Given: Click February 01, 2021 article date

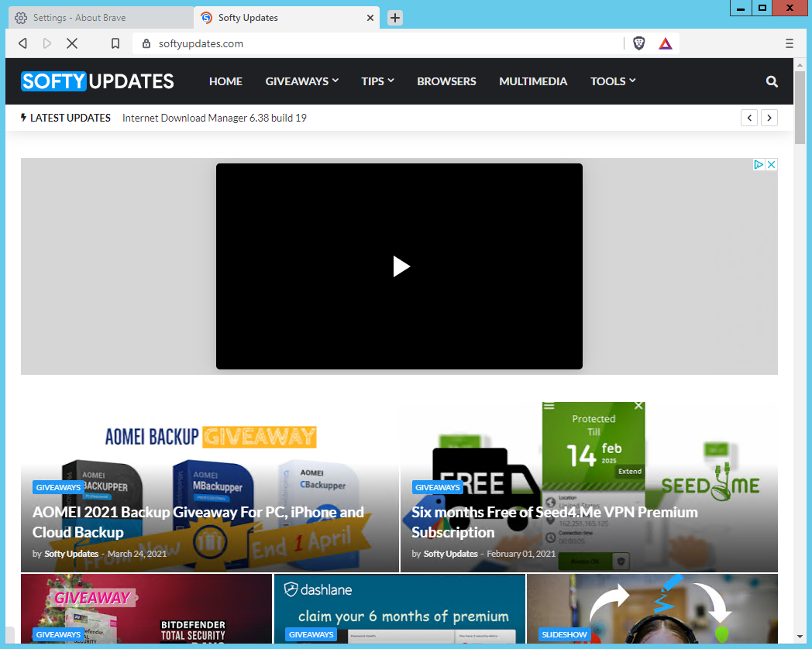Looking at the screenshot, I should pyautogui.click(x=521, y=554).
